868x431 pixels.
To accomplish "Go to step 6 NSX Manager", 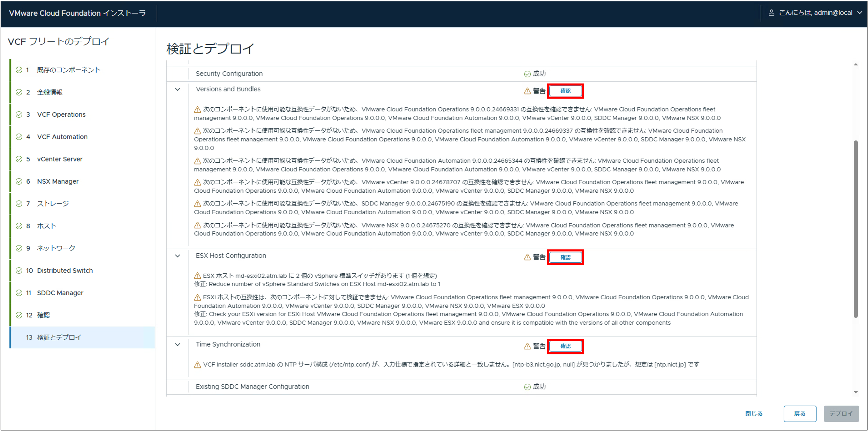I will pyautogui.click(x=83, y=181).
